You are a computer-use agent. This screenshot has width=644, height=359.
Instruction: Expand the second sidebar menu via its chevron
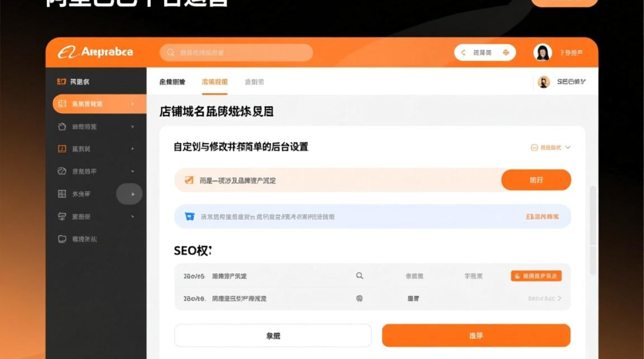pyautogui.click(x=133, y=104)
